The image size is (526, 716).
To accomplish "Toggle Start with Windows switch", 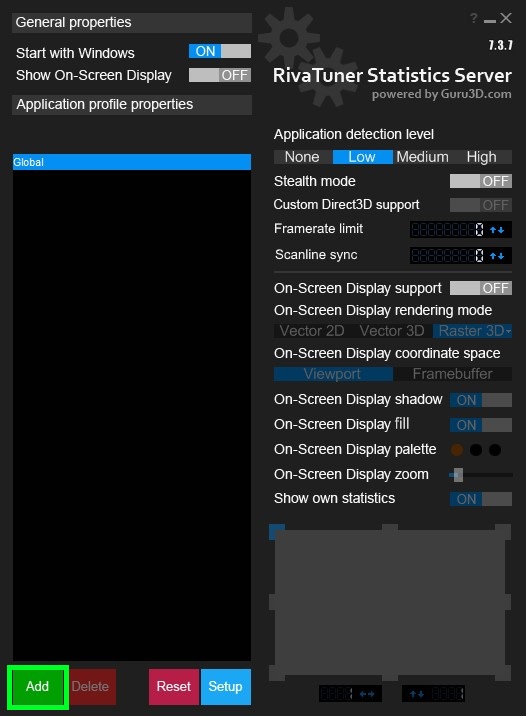I will pyautogui.click(x=220, y=51).
